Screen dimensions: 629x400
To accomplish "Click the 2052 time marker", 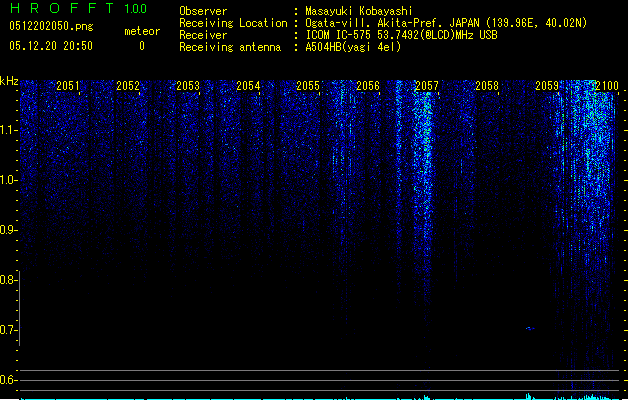I will (x=128, y=85).
